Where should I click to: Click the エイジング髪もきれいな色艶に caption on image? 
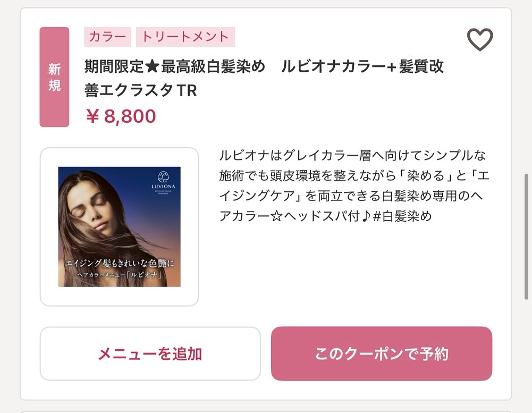point(120,263)
